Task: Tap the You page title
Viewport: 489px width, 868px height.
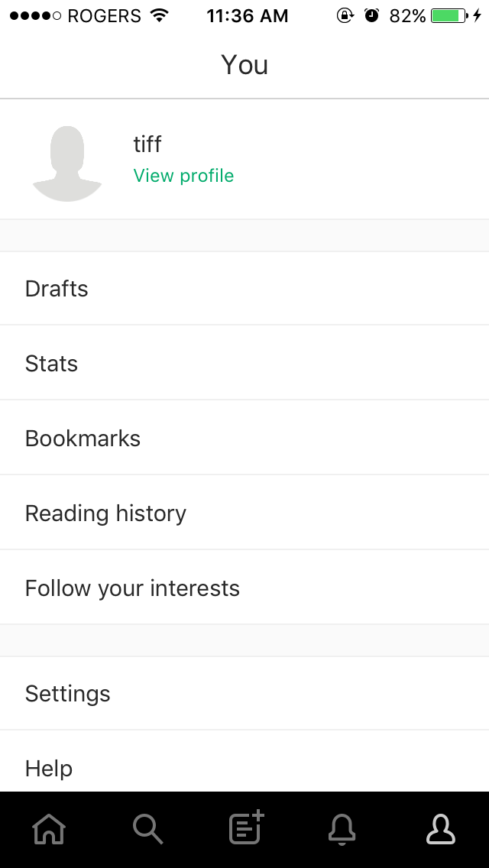Action: (x=244, y=65)
